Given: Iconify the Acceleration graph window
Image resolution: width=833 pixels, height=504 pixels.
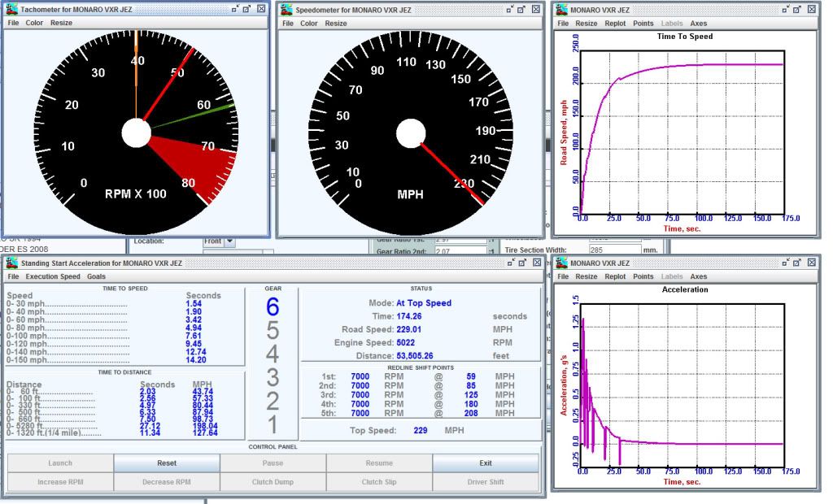Looking at the screenshot, I should coord(785,263).
